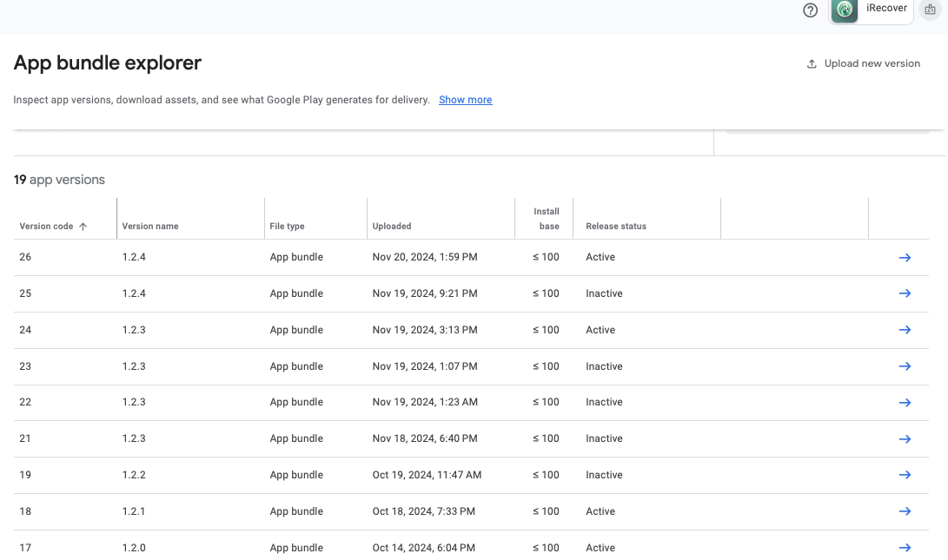Open details arrow for version code 26
Viewport: 948px width, 560px height.
coord(905,258)
